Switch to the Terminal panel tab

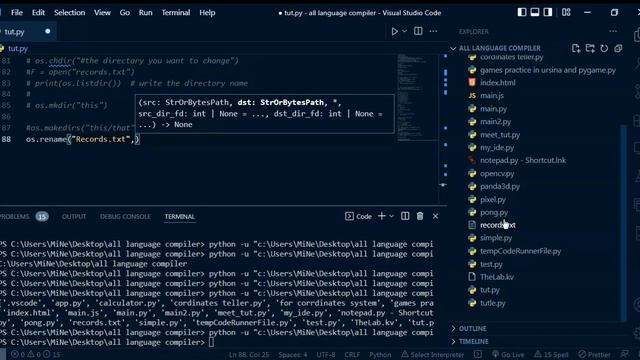coord(180,216)
